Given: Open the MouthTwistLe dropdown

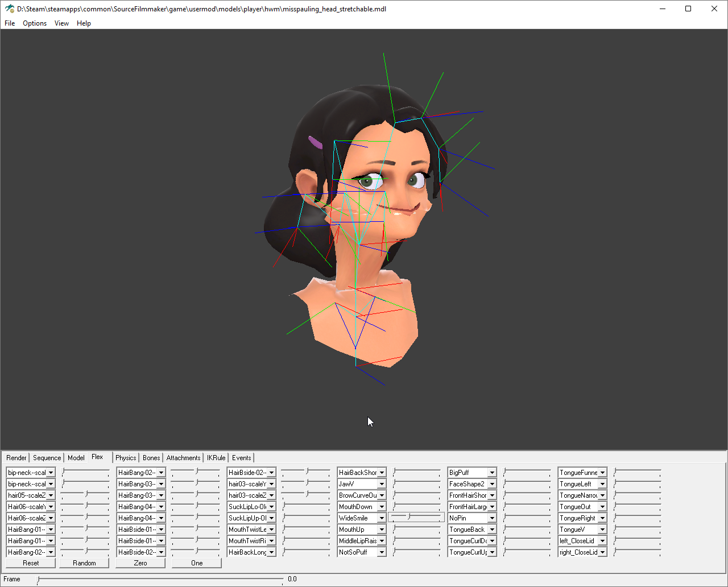Looking at the screenshot, I should click(x=271, y=530).
